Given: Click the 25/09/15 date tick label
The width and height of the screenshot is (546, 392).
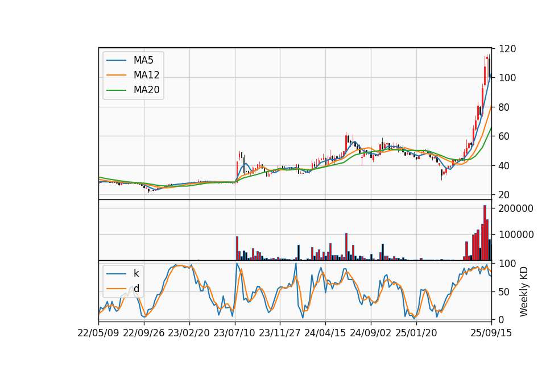Looking at the screenshot, I should click(x=491, y=333).
